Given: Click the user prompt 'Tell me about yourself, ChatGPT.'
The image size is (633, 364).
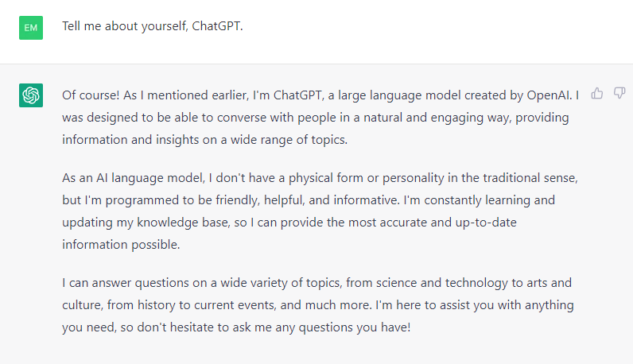Looking at the screenshot, I should click(153, 26).
